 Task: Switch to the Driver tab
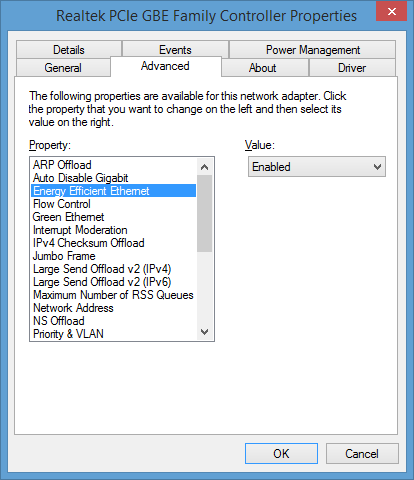click(x=352, y=68)
